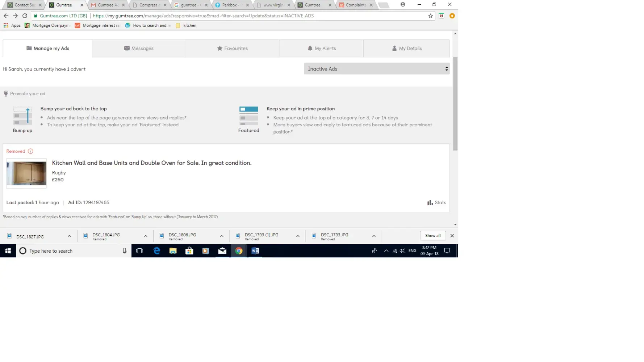The image size is (644, 362).
Task: Open the Kitchen Wall and Base Units ad title
Action: (152, 163)
